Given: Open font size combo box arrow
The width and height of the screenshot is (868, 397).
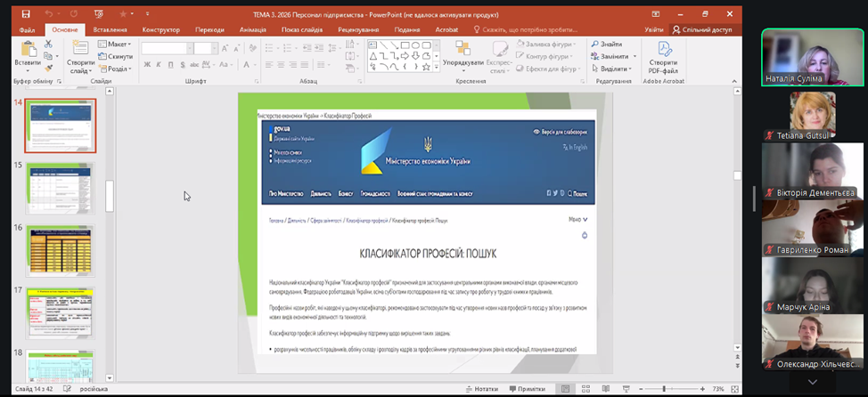Looking at the screenshot, I should (215, 49).
